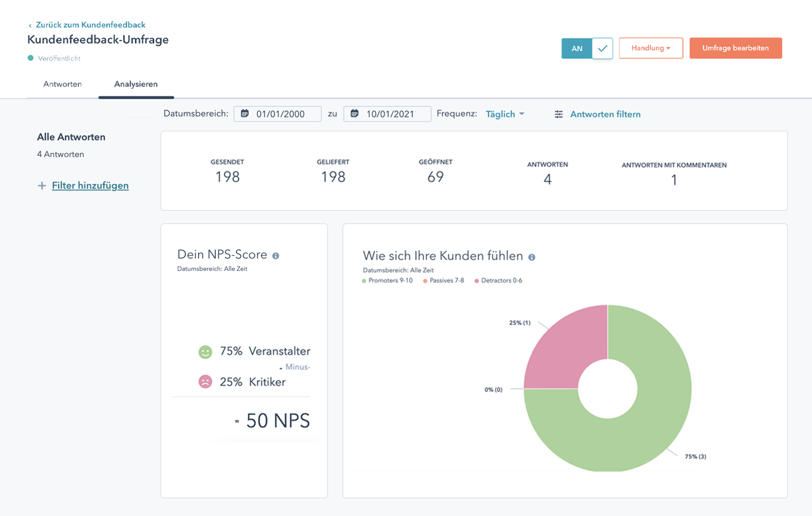The image size is (812, 516).
Task: Switch to the Antworten tab
Action: [x=62, y=84]
